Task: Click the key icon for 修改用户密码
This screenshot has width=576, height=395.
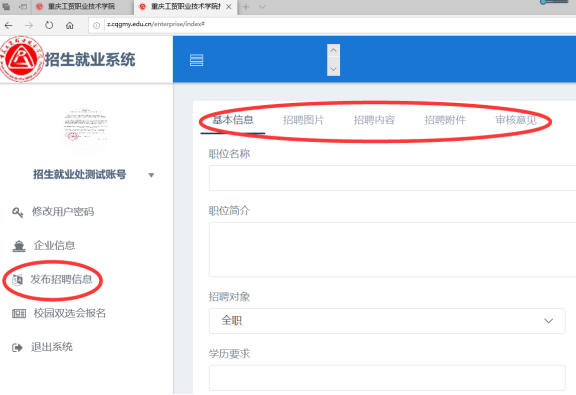Action: (x=18, y=212)
